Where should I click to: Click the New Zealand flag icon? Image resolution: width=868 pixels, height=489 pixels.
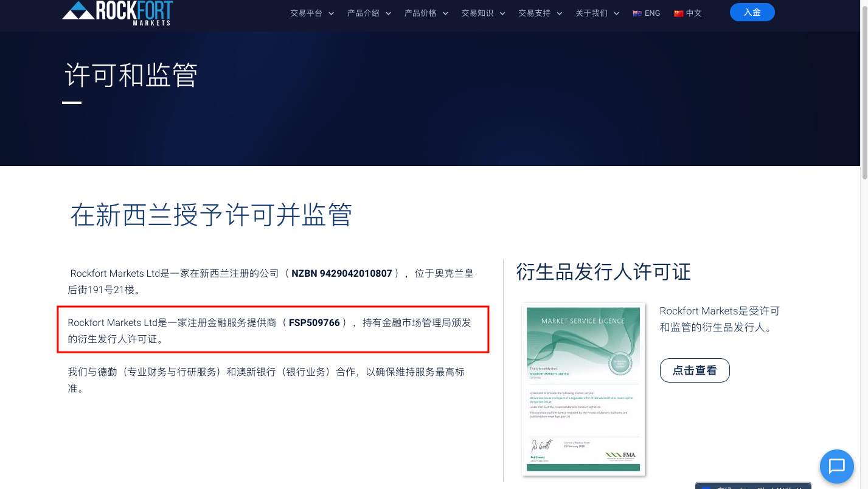pos(637,13)
